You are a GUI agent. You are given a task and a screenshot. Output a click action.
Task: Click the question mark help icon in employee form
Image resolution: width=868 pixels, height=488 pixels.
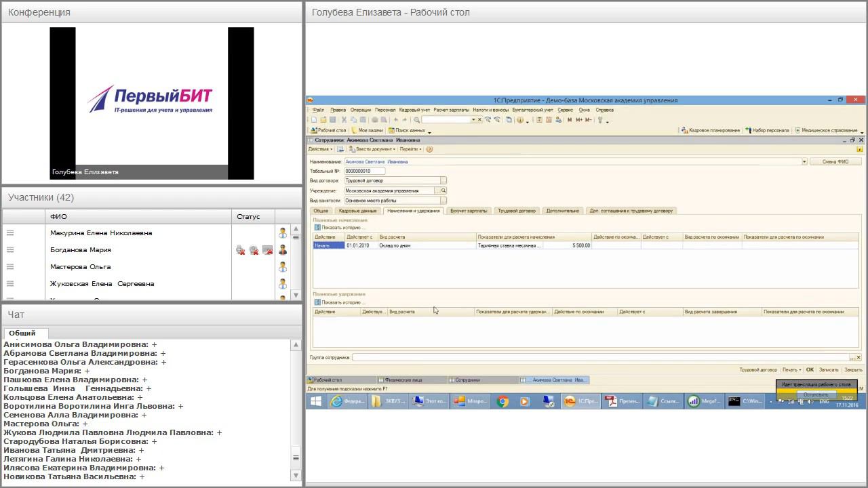429,149
